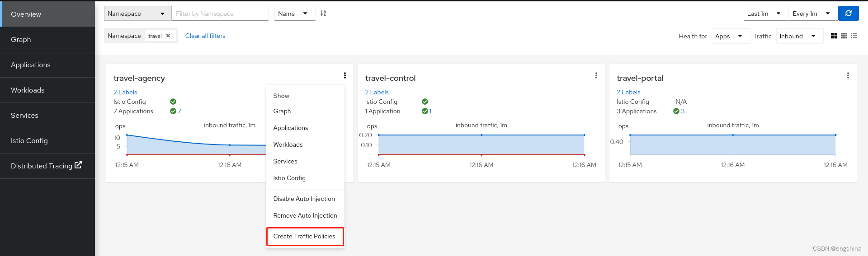This screenshot has width=868, height=256.
Task: Click N/A Istio Config on travel-portal
Action: click(x=681, y=102)
